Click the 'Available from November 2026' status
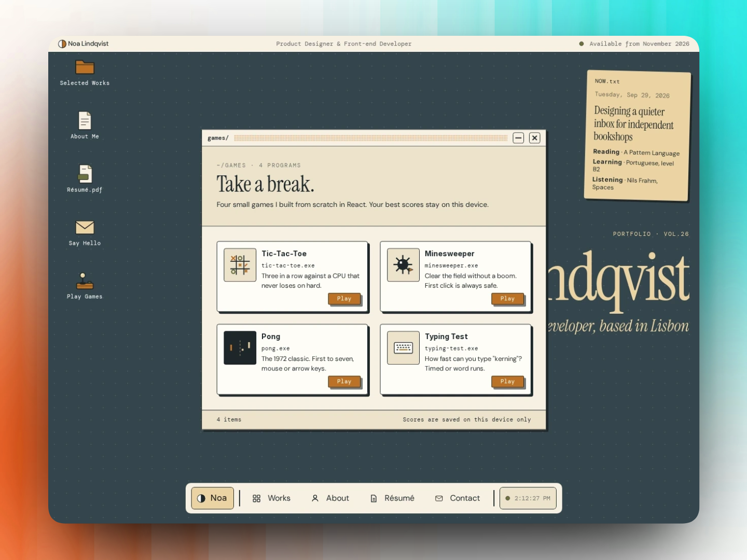Screen dimensions: 747x560 634,44
